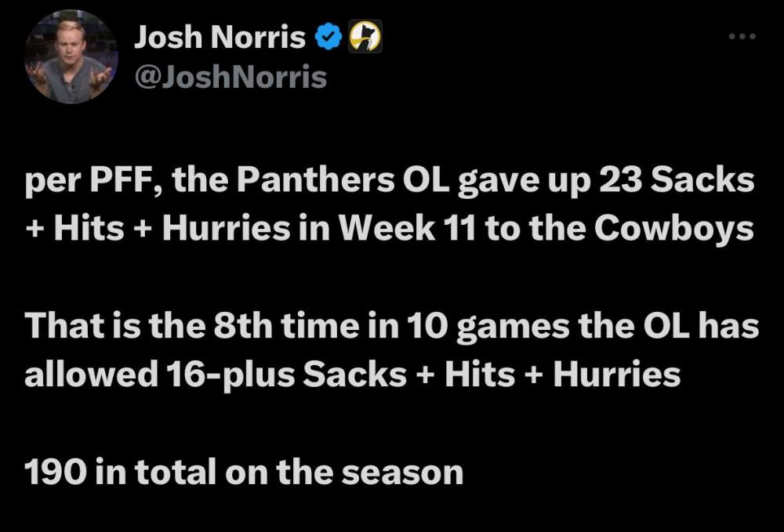
Task: Click the Josh Norris display name
Action: (220, 36)
